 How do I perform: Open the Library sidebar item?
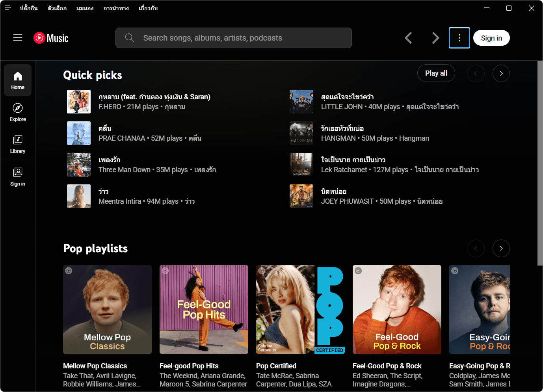pos(18,144)
